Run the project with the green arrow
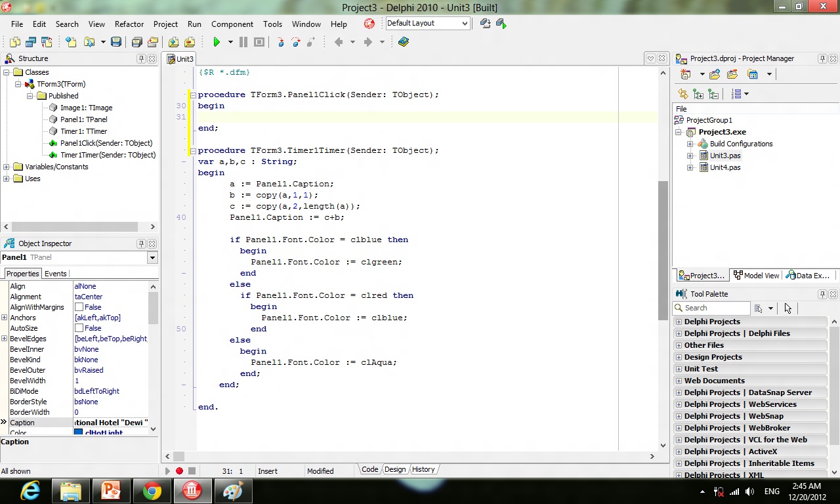This screenshot has width=840, height=504. pyautogui.click(x=217, y=42)
